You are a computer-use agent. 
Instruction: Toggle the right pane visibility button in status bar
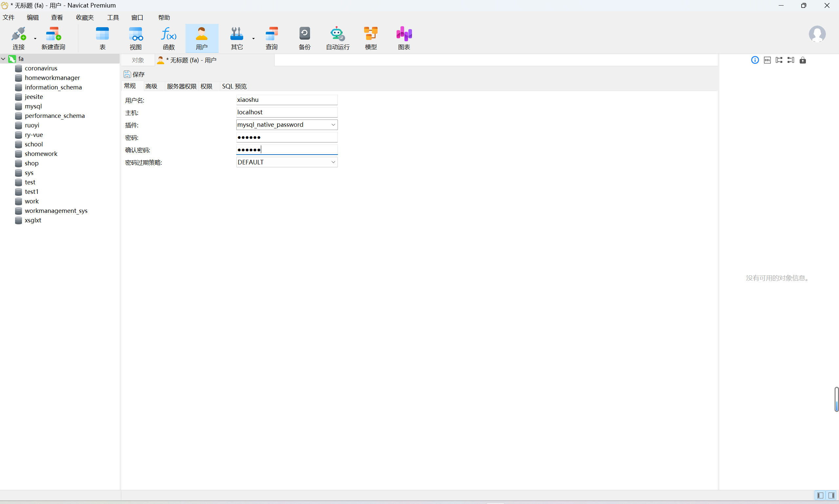pos(831,495)
